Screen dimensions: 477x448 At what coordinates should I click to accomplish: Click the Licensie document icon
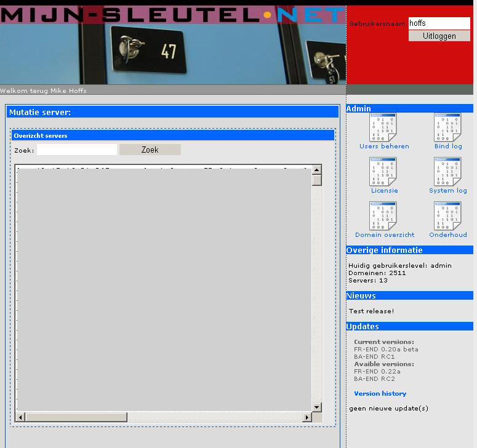[383, 172]
